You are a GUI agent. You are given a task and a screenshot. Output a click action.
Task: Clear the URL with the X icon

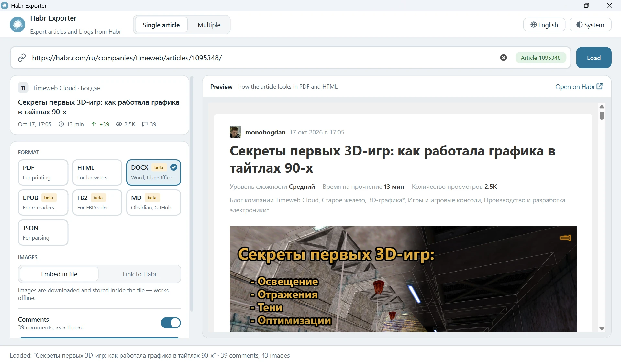coord(504,58)
